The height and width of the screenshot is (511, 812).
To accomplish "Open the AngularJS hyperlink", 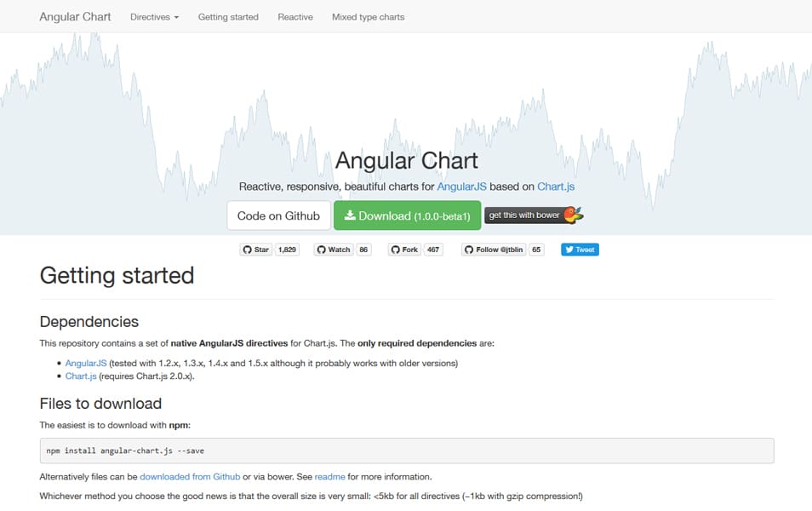I will coord(85,362).
